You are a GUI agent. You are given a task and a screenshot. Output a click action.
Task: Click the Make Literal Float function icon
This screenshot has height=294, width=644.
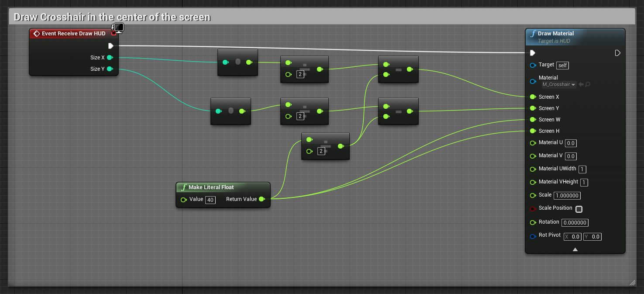pos(184,187)
